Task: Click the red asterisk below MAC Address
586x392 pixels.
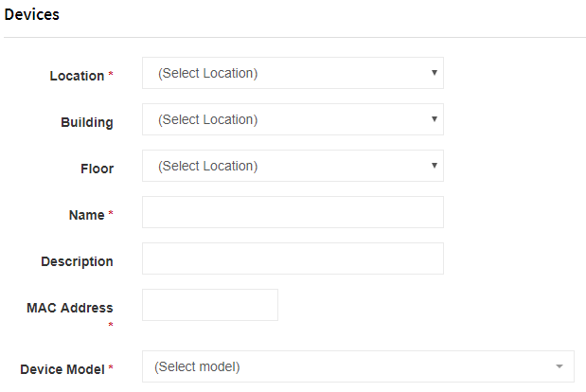Action: (x=111, y=325)
